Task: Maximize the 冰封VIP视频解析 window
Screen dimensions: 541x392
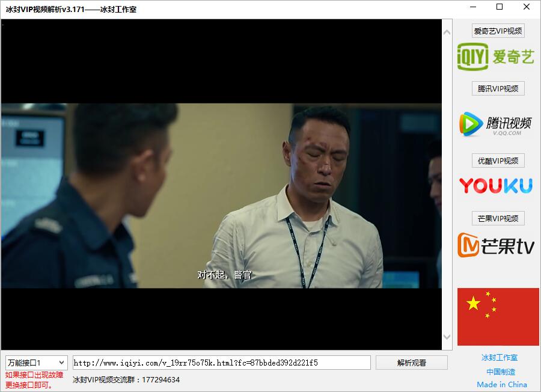Action: 500,7
